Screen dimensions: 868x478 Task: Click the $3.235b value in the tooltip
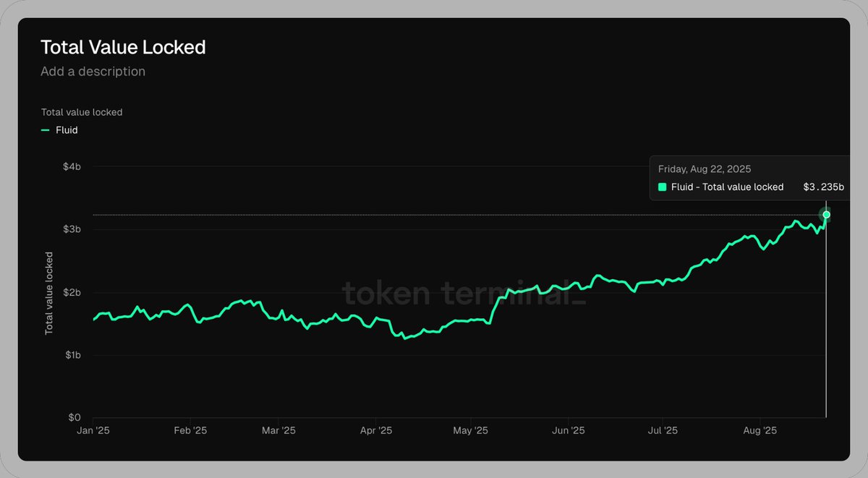coord(823,187)
